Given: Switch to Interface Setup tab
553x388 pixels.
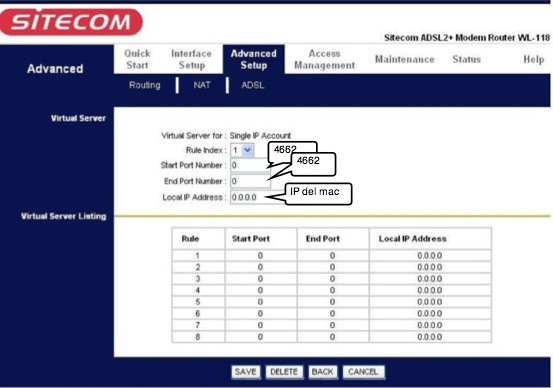Looking at the screenshot, I should [192, 59].
